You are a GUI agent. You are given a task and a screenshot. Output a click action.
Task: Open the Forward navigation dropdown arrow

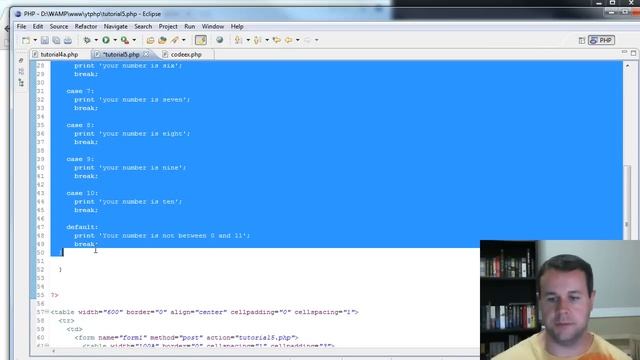click(x=316, y=40)
